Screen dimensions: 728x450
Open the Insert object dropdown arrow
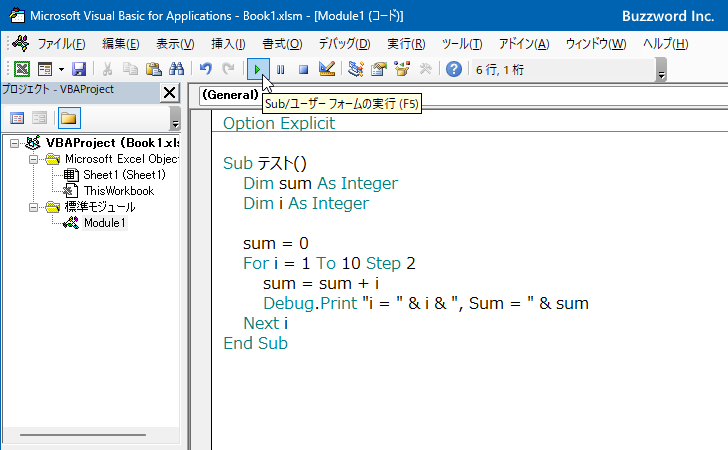[x=61, y=70]
